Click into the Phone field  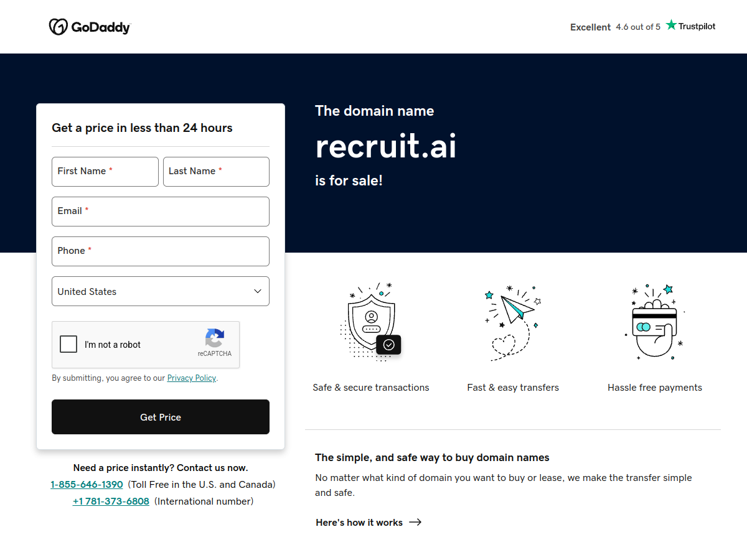tap(161, 251)
